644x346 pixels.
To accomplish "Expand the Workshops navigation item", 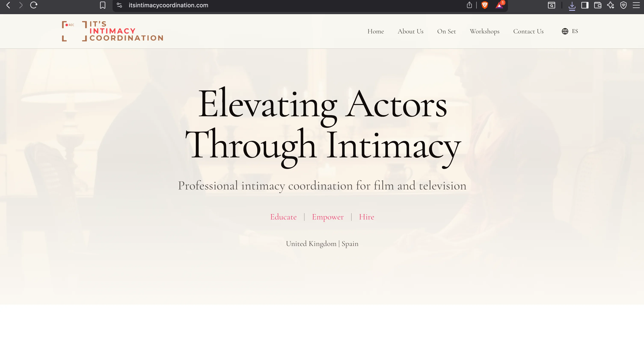I will pos(485,31).
